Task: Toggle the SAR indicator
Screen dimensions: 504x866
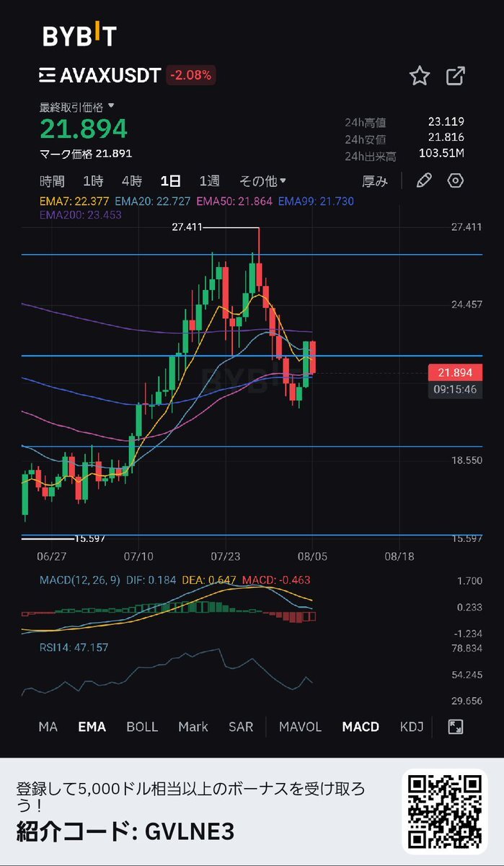Action: tap(241, 727)
